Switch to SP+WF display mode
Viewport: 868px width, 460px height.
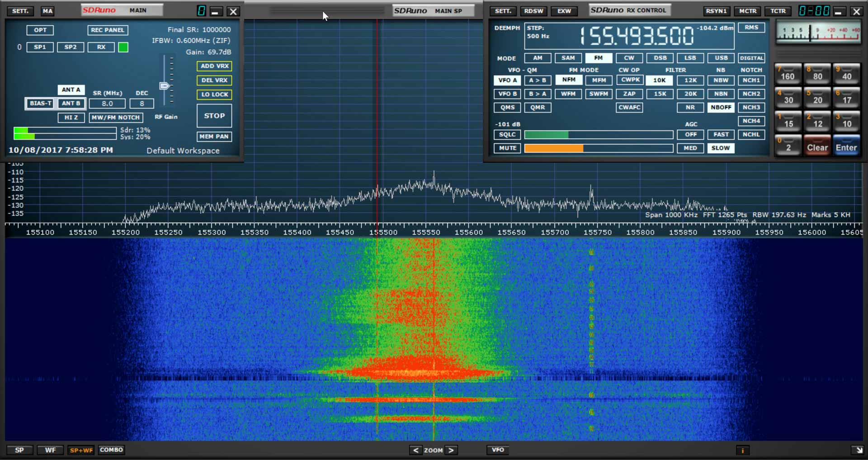[81, 450]
